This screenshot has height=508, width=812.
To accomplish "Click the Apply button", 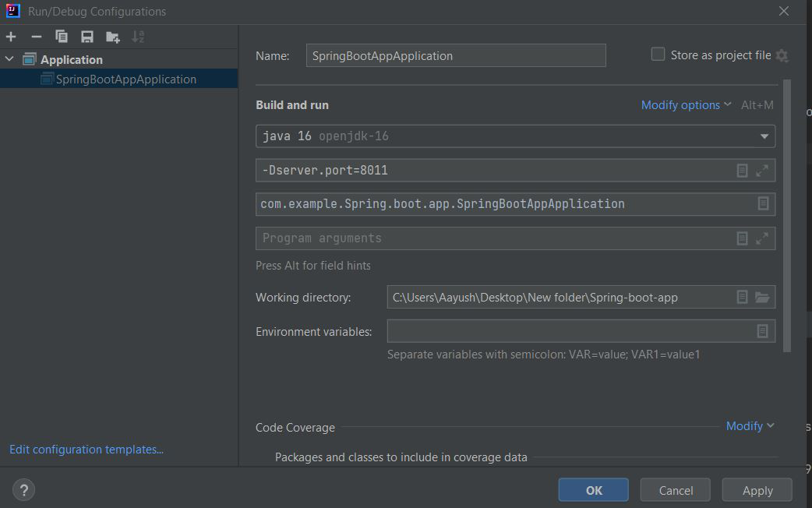I will point(757,490).
